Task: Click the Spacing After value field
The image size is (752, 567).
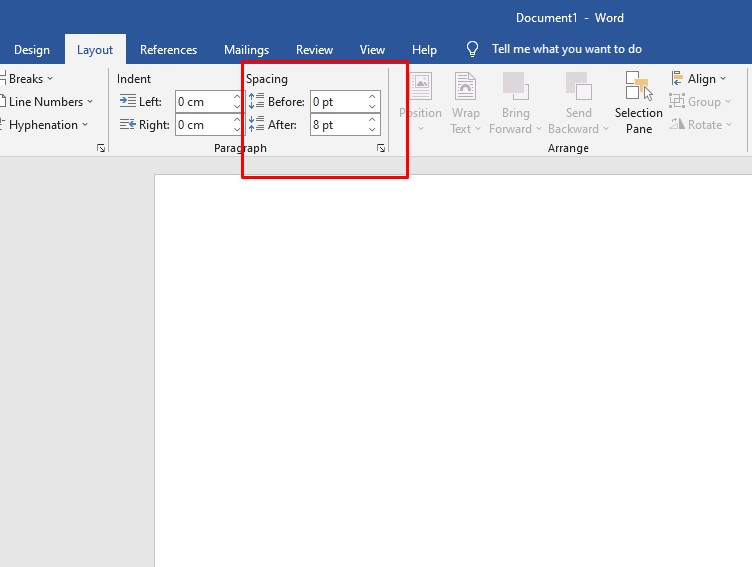Action: point(339,125)
